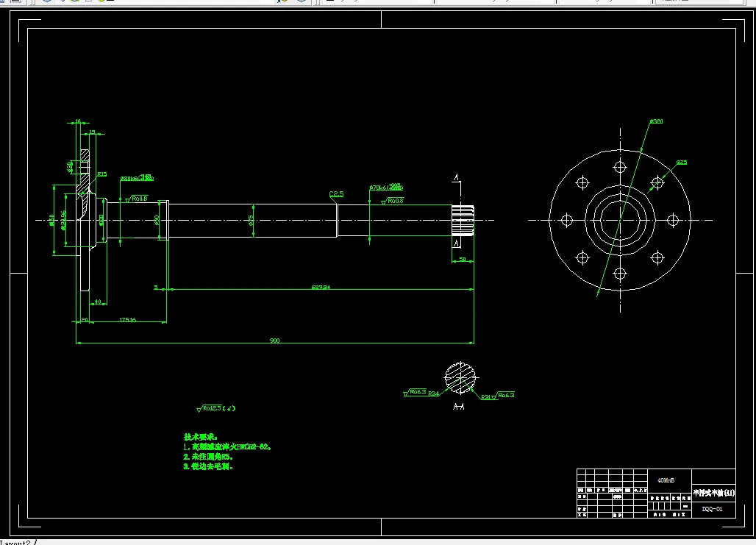Select the A-A section view label
756x545 pixels.
[459, 407]
